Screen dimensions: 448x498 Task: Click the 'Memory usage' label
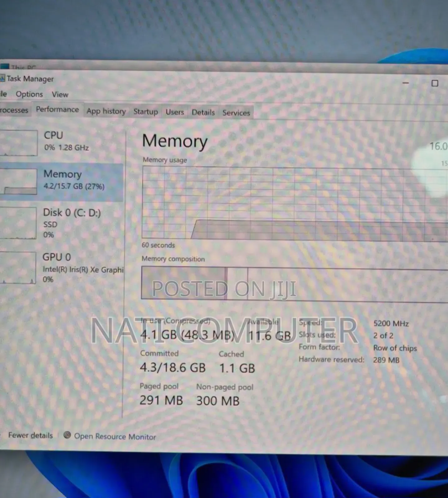(165, 160)
